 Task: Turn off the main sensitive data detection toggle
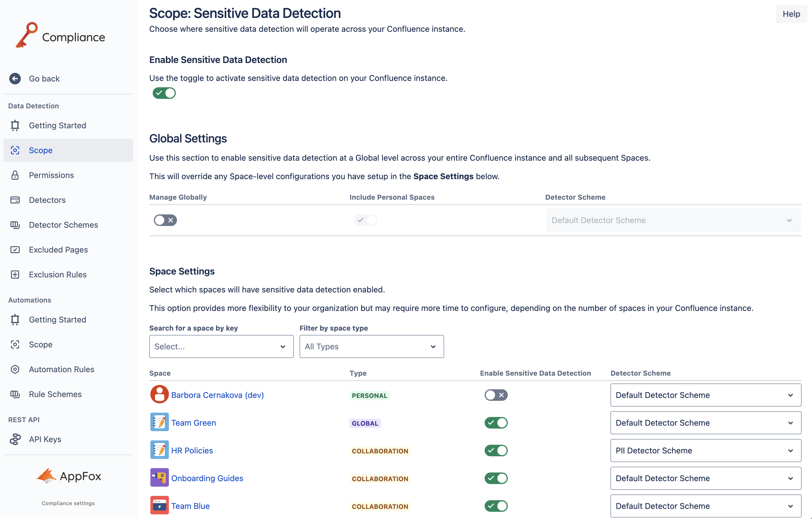164,93
